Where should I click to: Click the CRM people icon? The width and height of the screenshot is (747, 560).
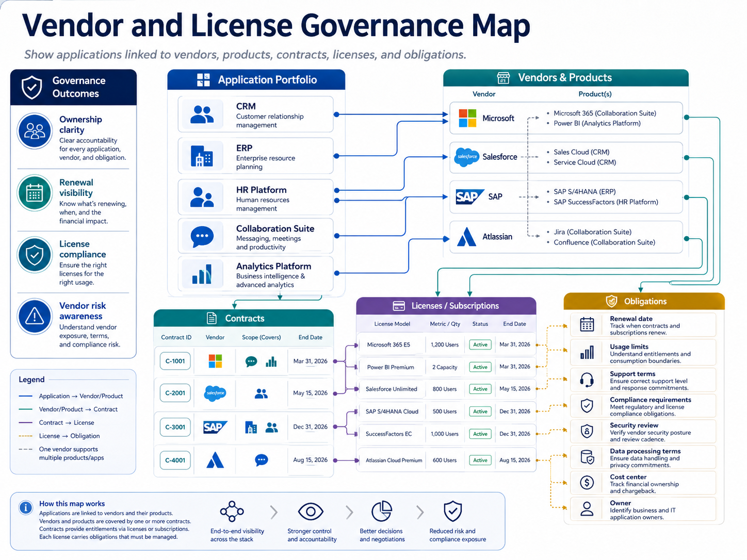click(x=202, y=114)
